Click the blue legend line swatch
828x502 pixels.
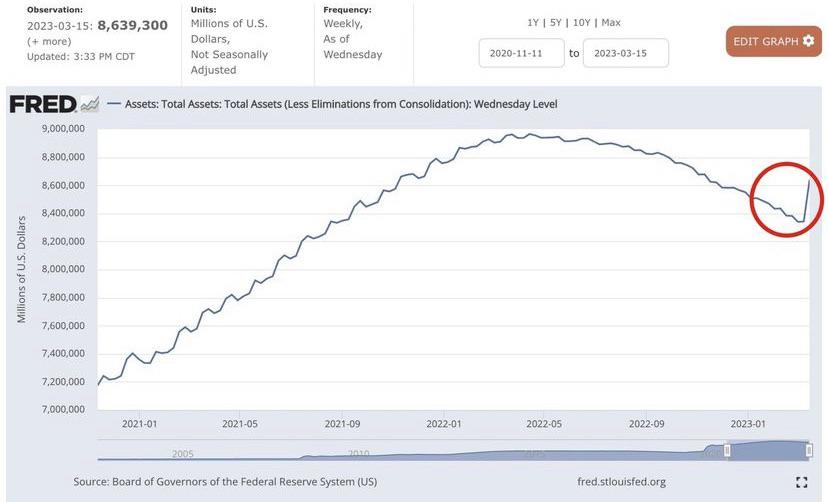click(x=113, y=104)
